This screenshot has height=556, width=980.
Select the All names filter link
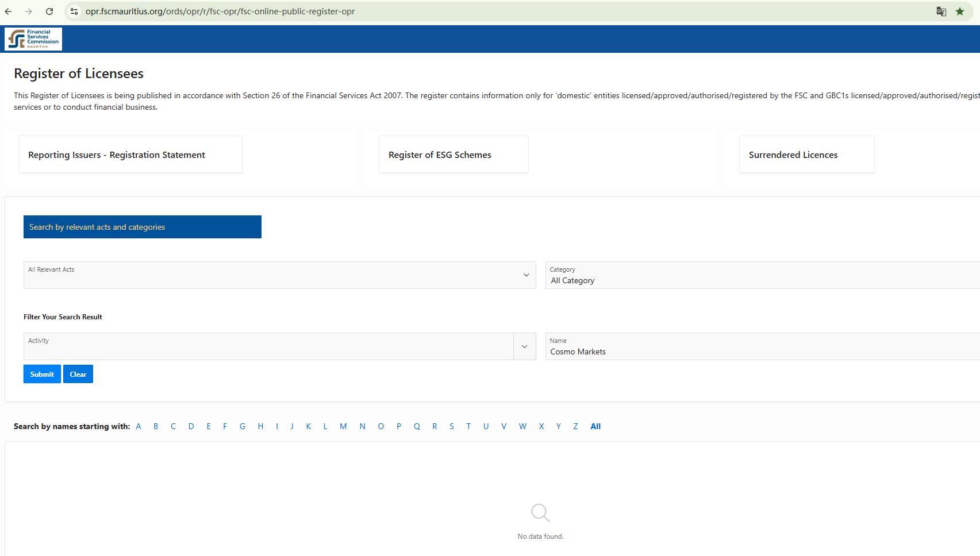[x=595, y=426]
